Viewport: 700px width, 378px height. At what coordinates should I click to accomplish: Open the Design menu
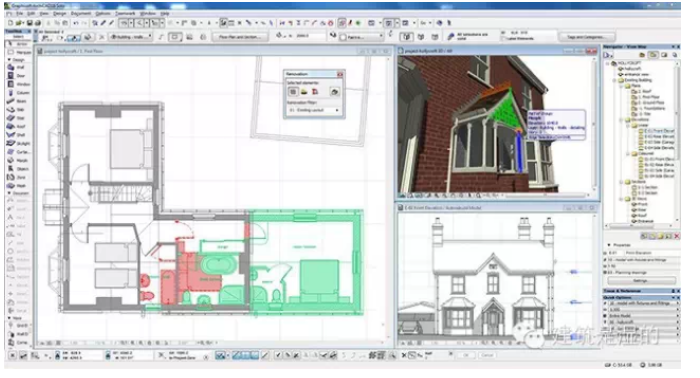point(59,14)
